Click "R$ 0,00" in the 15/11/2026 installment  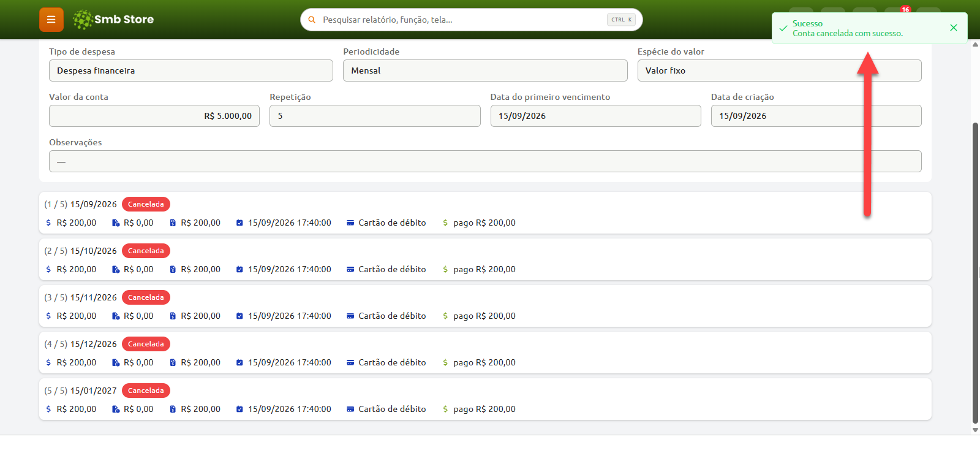point(138,316)
